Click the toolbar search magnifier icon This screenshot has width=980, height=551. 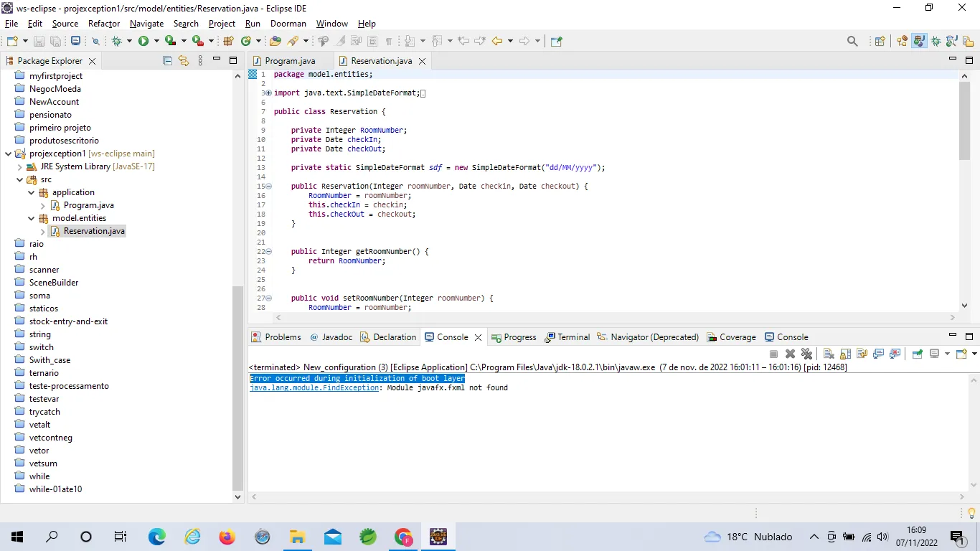tap(852, 41)
